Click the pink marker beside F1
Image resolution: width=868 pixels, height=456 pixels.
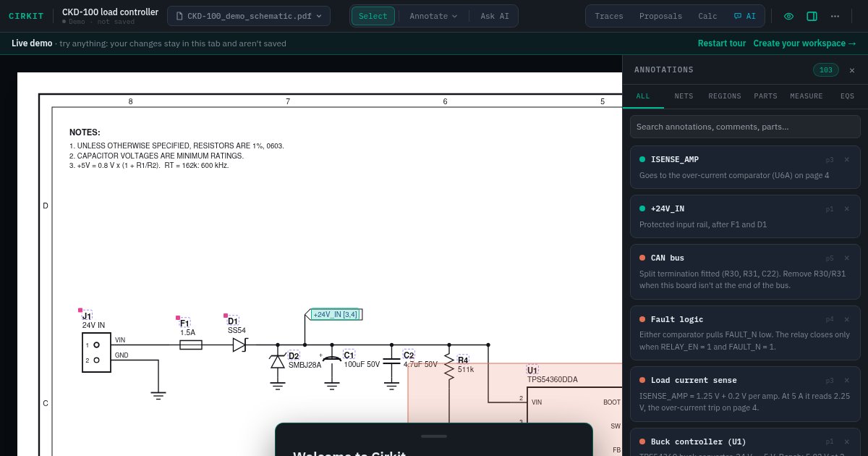178,317
